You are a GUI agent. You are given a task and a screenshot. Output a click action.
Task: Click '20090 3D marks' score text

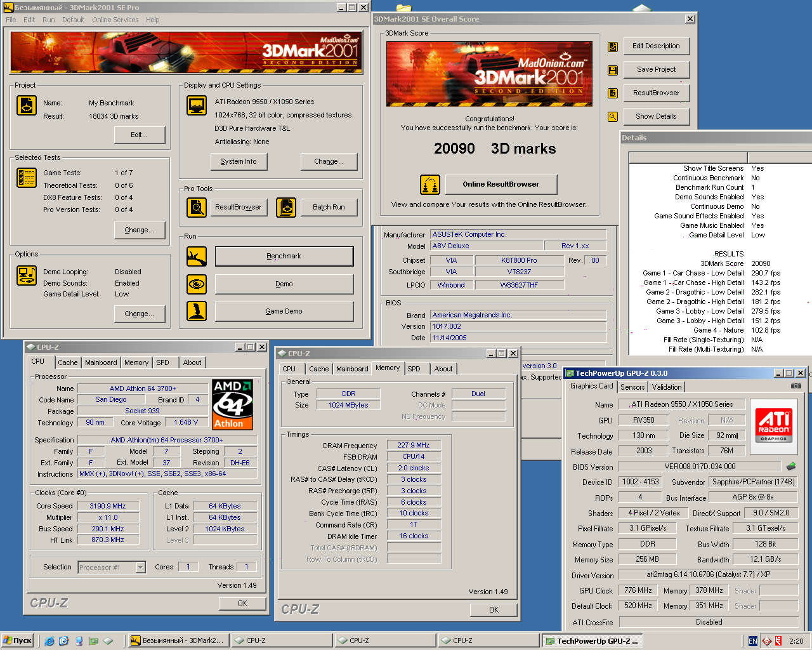pyautogui.click(x=495, y=149)
